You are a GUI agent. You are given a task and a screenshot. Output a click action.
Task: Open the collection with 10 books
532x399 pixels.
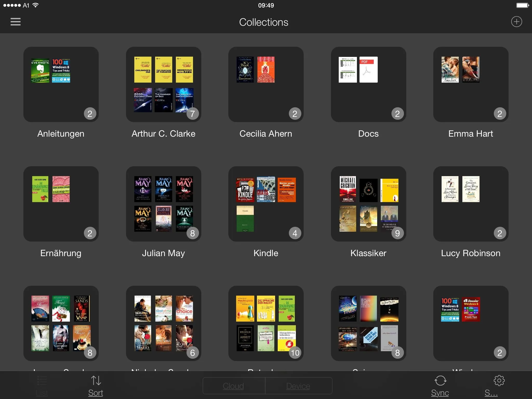click(x=266, y=324)
